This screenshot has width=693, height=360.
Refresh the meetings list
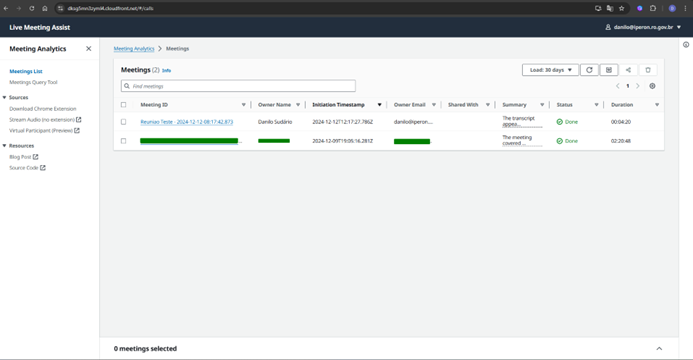coord(589,70)
